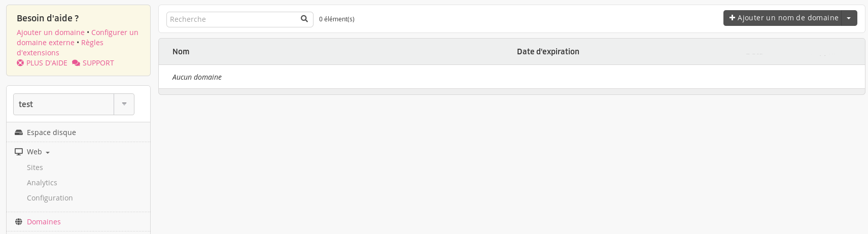Click the plus icon in Ajouter button

(732, 18)
